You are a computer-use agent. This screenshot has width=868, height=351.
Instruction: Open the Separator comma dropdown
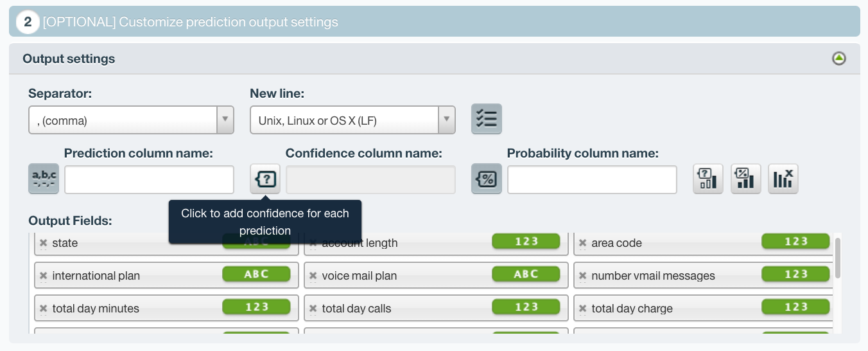(131, 120)
